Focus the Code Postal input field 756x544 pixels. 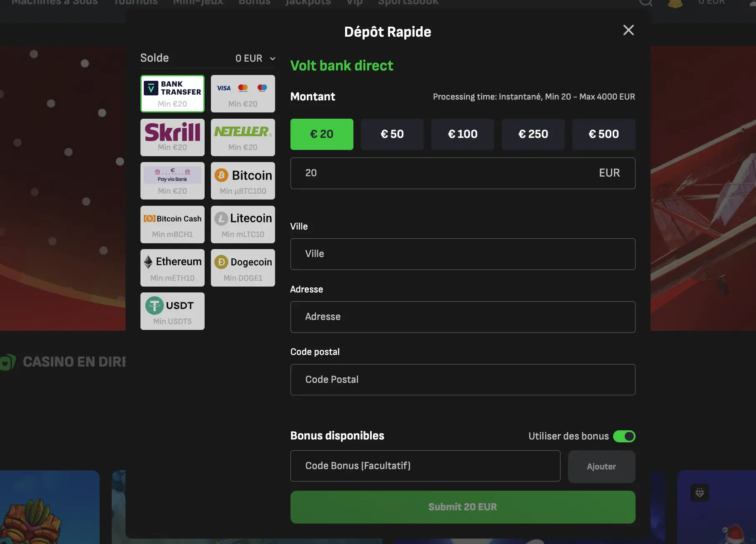tap(463, 380)
